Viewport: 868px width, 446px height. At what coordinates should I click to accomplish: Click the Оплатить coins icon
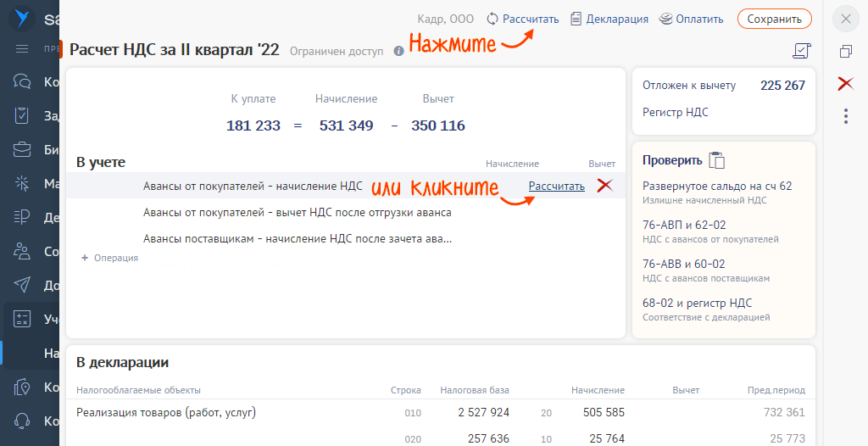click(x=665, y=19)
